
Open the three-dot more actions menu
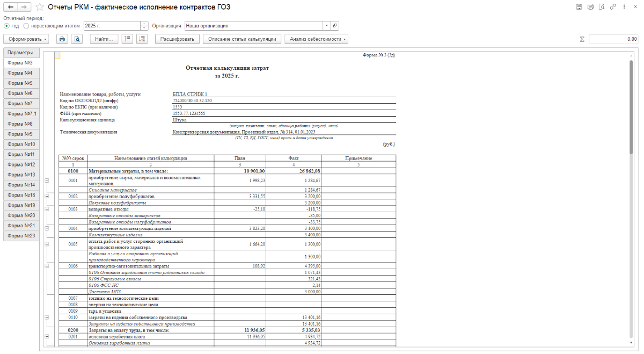[x=623, y=7]
